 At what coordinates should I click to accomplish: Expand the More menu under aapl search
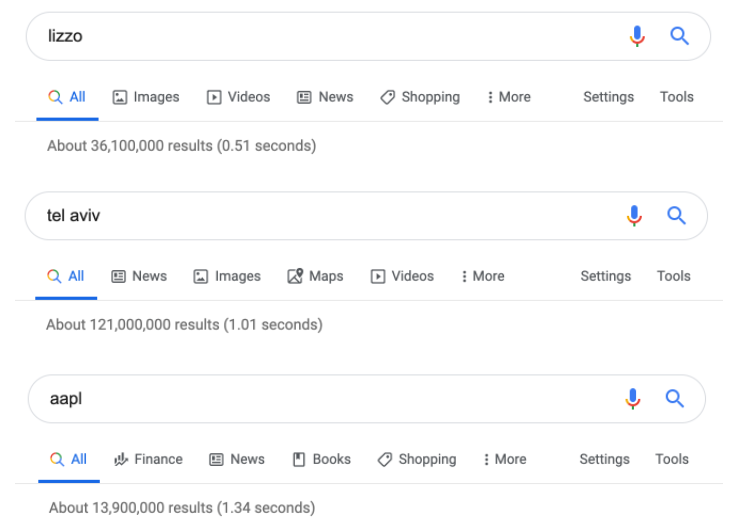tap(504, 459)
